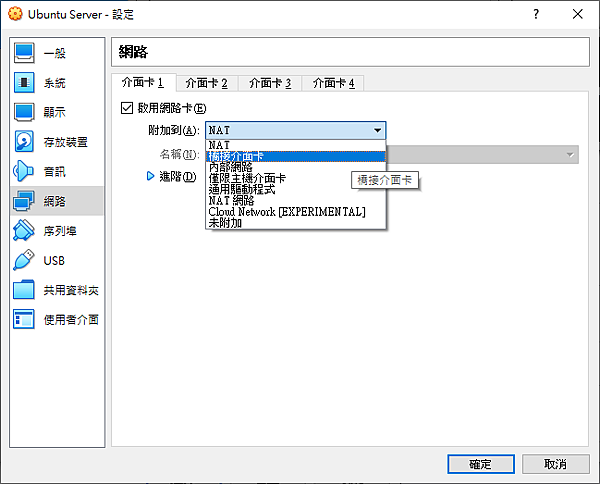
Task: Expand the 進階(D) disclosure triangle
Action: 150,176
